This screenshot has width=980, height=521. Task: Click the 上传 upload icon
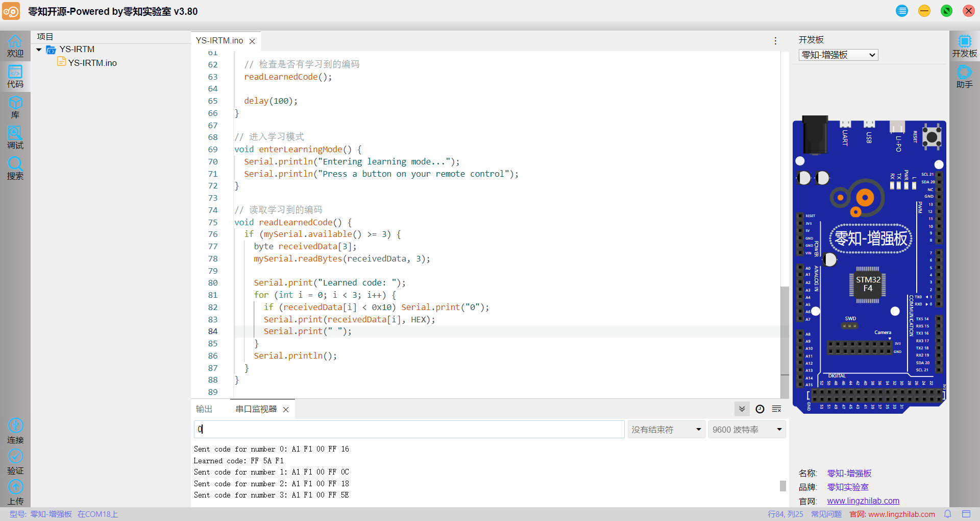pos(15,492)
